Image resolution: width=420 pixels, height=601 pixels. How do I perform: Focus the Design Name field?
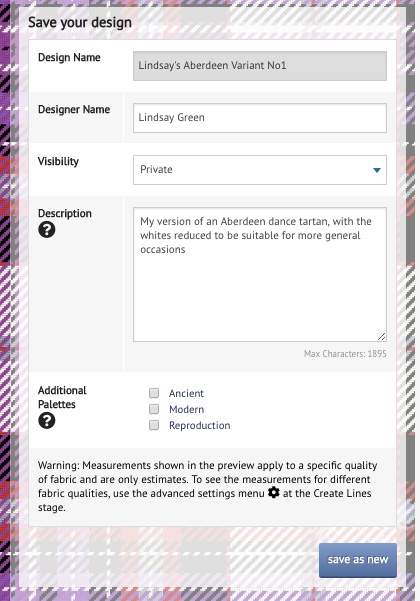260,66
